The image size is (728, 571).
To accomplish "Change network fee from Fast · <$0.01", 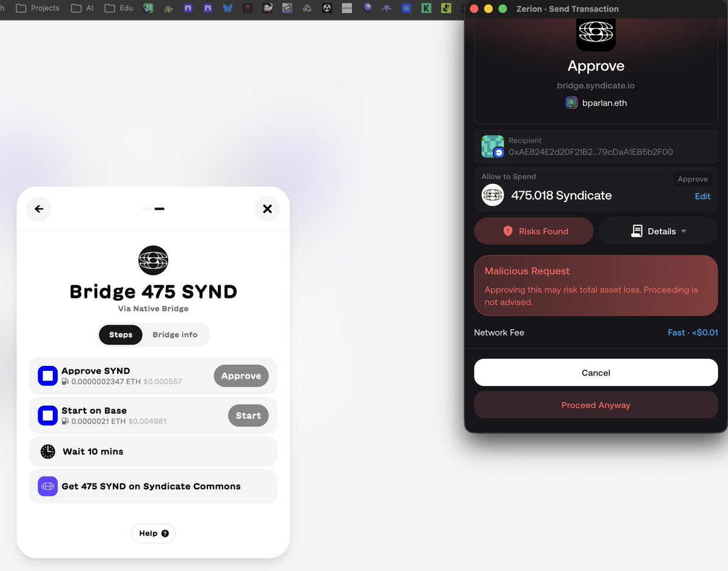I will 692,333.
